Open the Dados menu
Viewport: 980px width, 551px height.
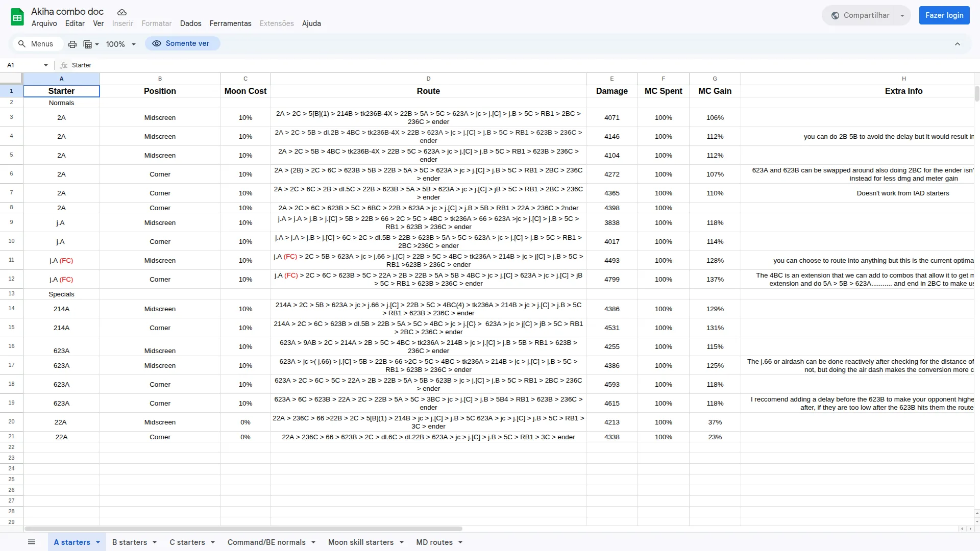tap(190, 23)
